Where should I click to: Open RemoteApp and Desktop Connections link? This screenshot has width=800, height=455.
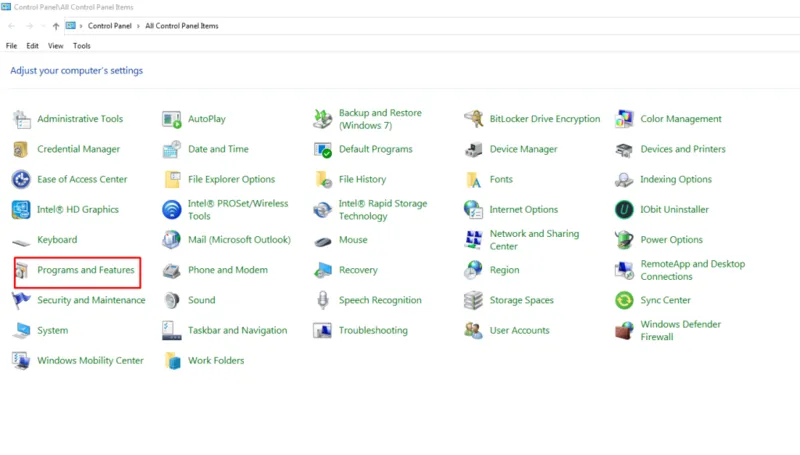click(x=693, y=270)
